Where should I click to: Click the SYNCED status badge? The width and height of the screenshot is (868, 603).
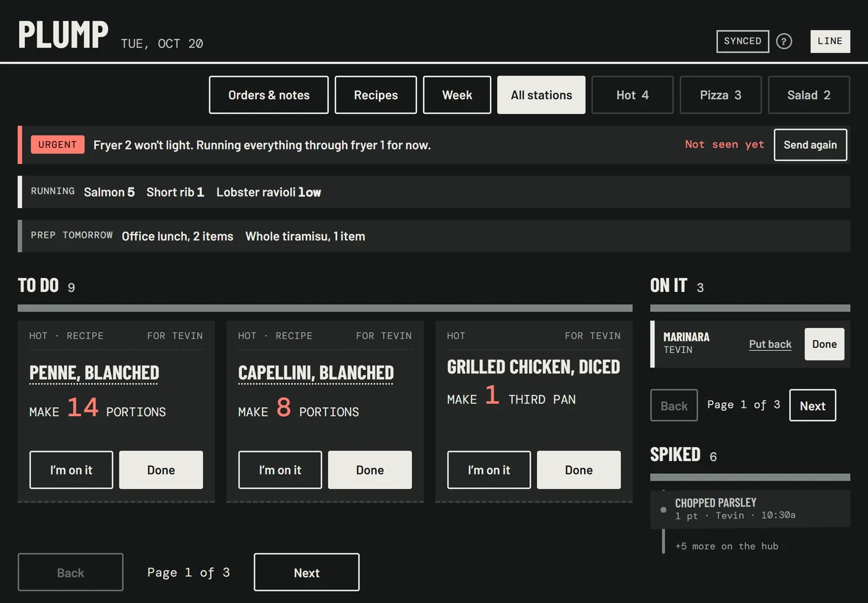742,41
